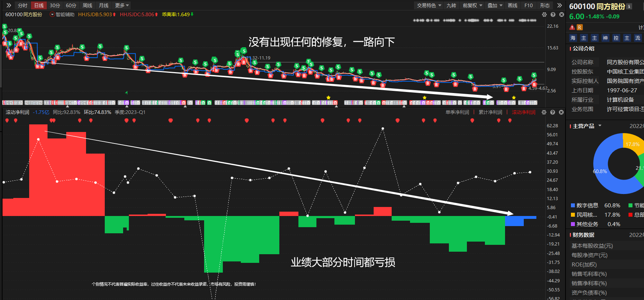Click the 实际控制人 row label
This screenshot has width=644, height=300.
585,81
